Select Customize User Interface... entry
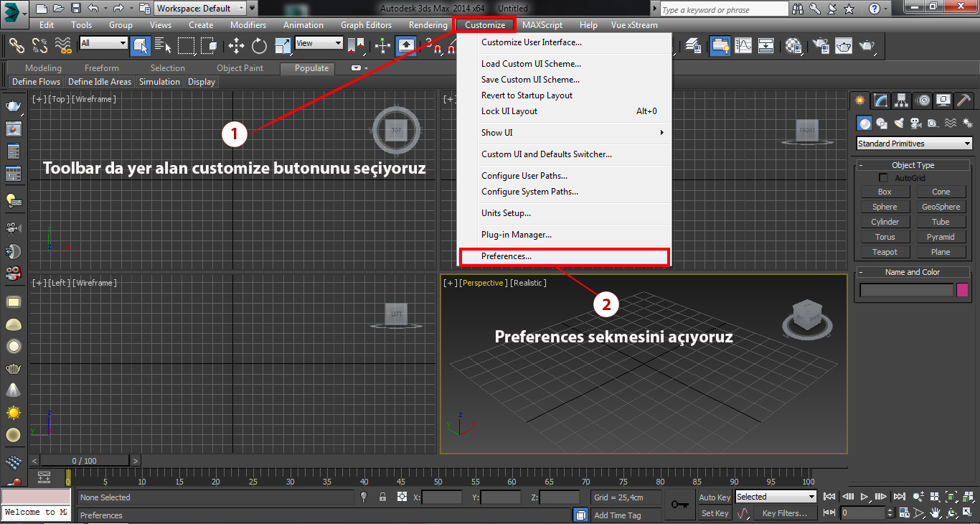Viewport: 980px width, 524px height. (x=564, y=42)
